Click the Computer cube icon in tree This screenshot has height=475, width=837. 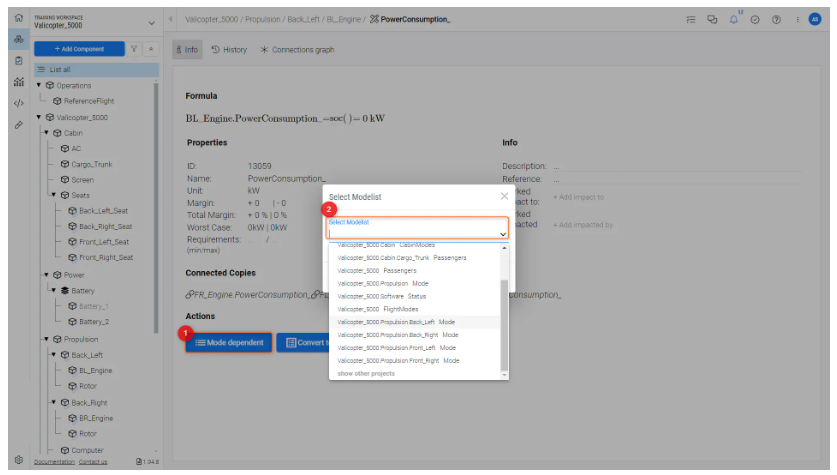click(x=65, y=450)
